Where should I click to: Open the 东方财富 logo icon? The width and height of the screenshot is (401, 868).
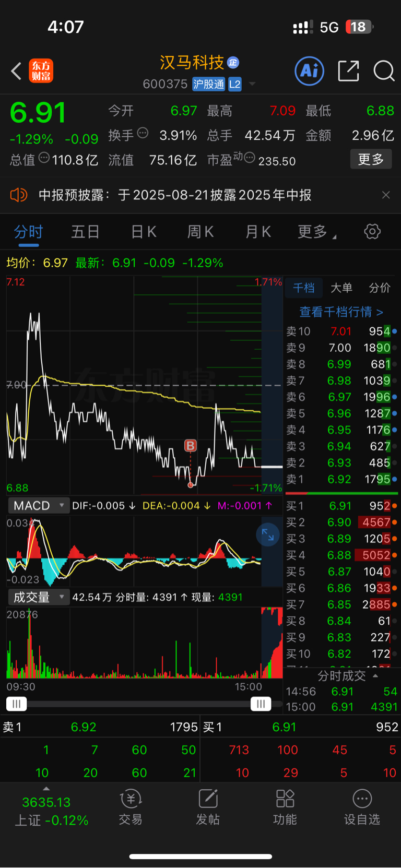coord(41,71)
